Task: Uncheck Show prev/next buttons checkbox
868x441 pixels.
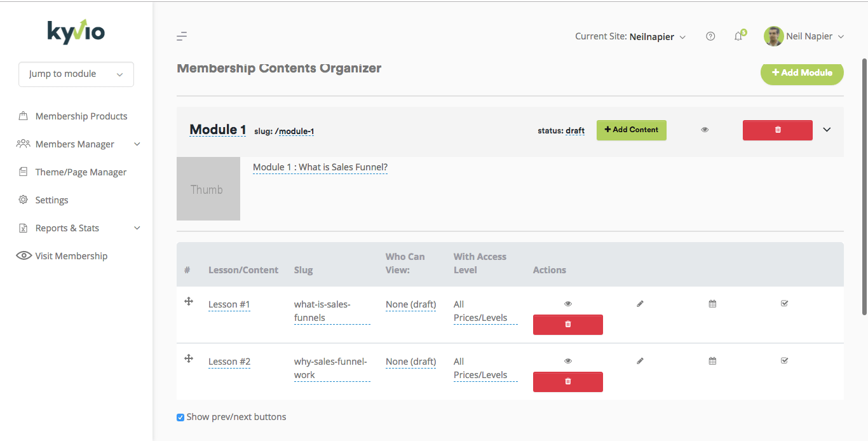Action: [180, 417]
